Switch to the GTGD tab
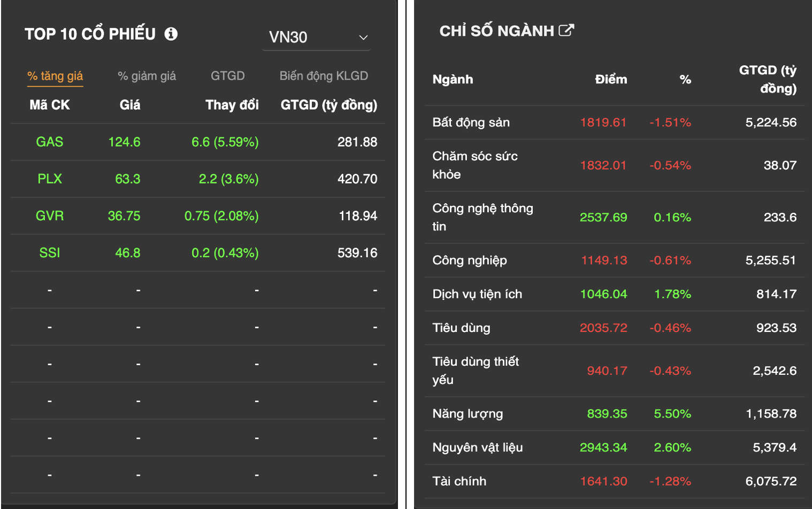 coord(227,76)
